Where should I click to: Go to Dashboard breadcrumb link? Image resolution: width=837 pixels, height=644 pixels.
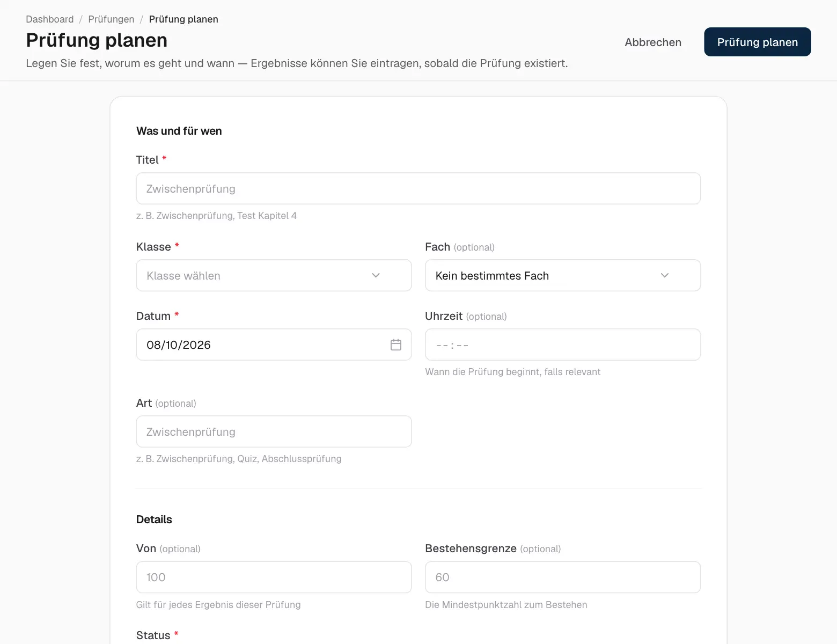coord(50,19)
